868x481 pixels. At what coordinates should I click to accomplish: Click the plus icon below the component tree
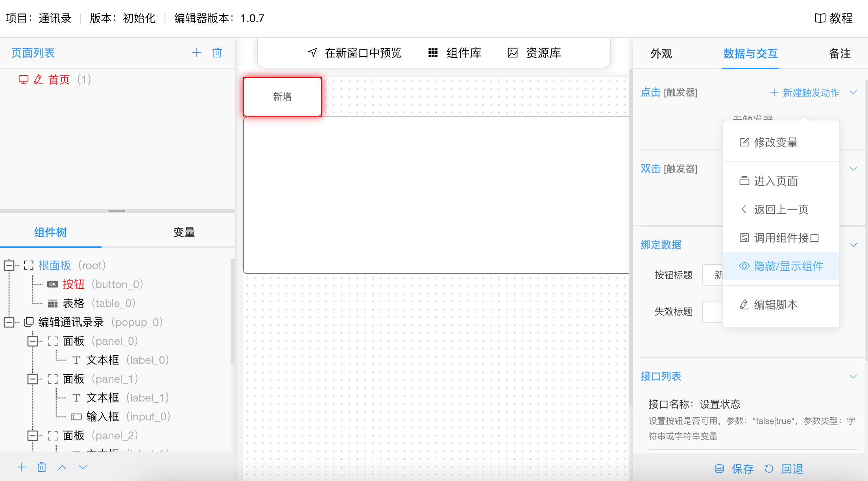21,467
